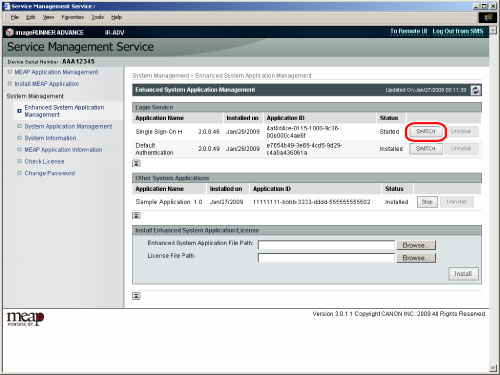Click the back-to-top icon below Login Service table
Screen dimensions: 500x375
pos(136,163)
